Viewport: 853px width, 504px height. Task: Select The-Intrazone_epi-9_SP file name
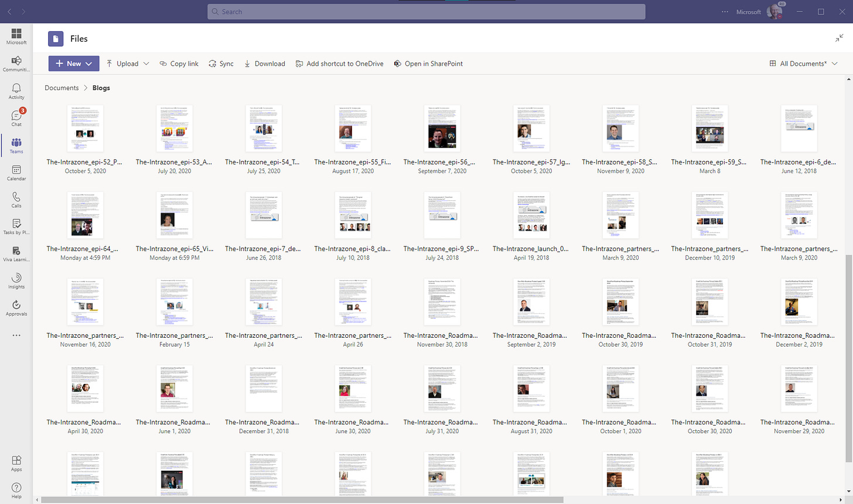[x=441, y=249]
